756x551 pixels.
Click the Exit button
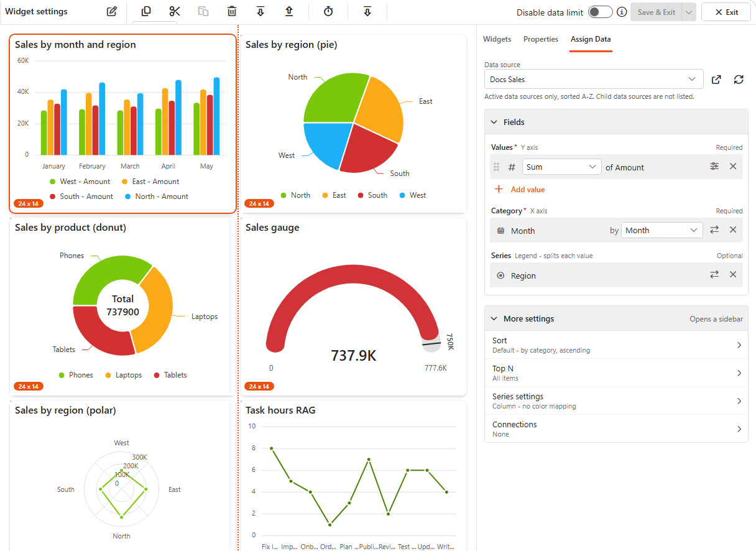[726, 12]
